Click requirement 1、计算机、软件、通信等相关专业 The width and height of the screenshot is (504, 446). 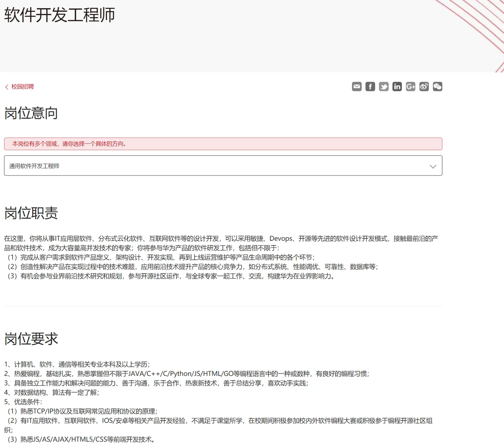pos(77,364)
